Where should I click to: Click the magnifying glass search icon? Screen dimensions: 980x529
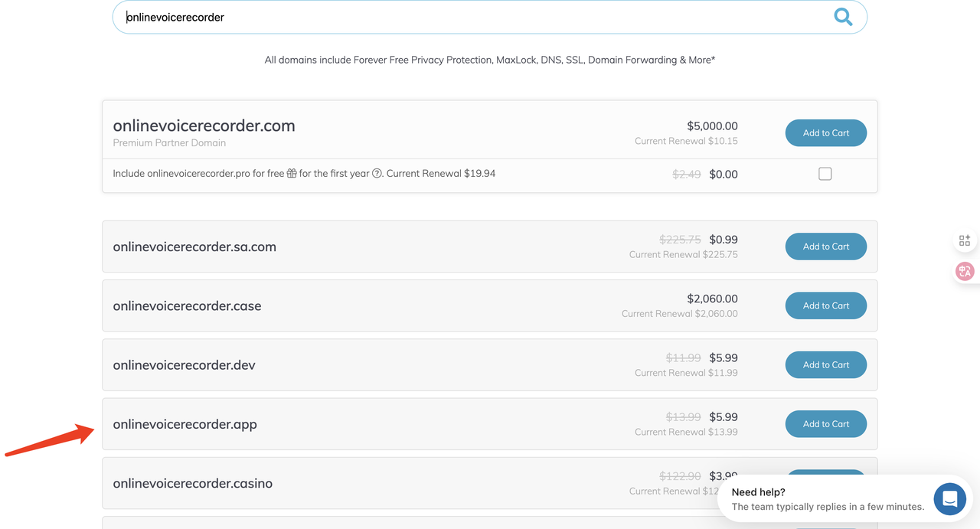(843, 17)
